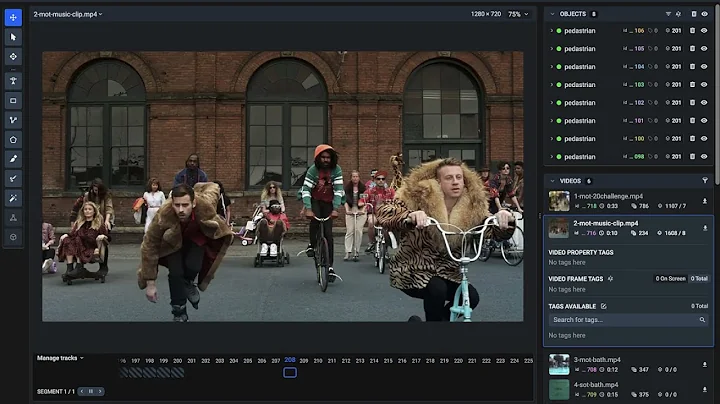Image resolution: width=720 pixels, height=404 pixels.
Task: Select the polygon tool
Action: click(13, 140)
